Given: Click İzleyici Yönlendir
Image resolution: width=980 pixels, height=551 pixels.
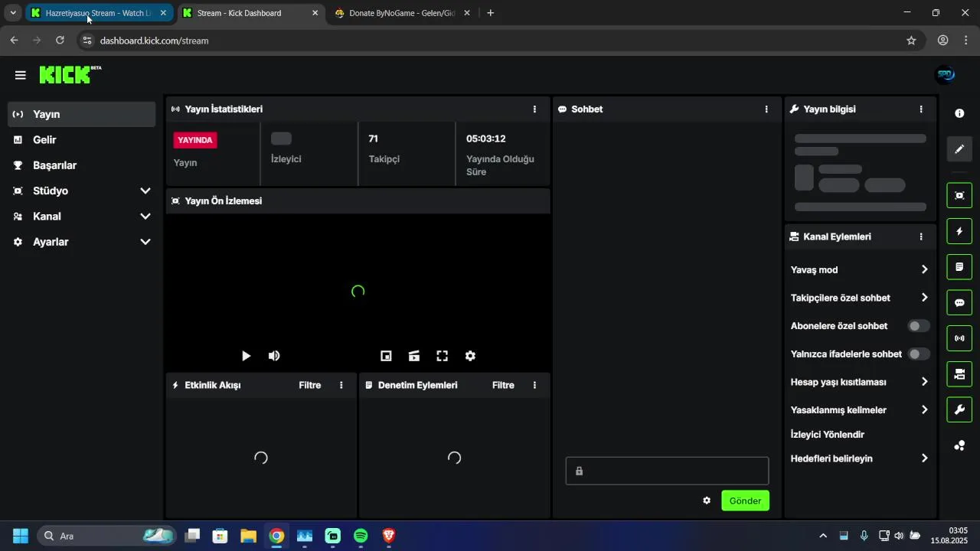Looking at the screenshot, I should click(x=828, y=435).
